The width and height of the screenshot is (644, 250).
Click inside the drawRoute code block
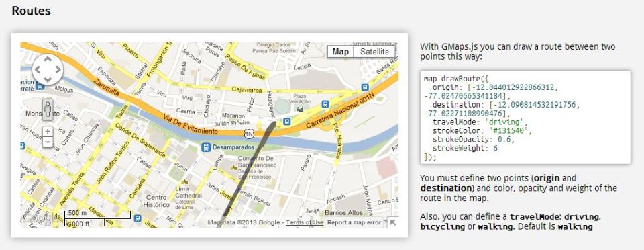pos(525,117)
